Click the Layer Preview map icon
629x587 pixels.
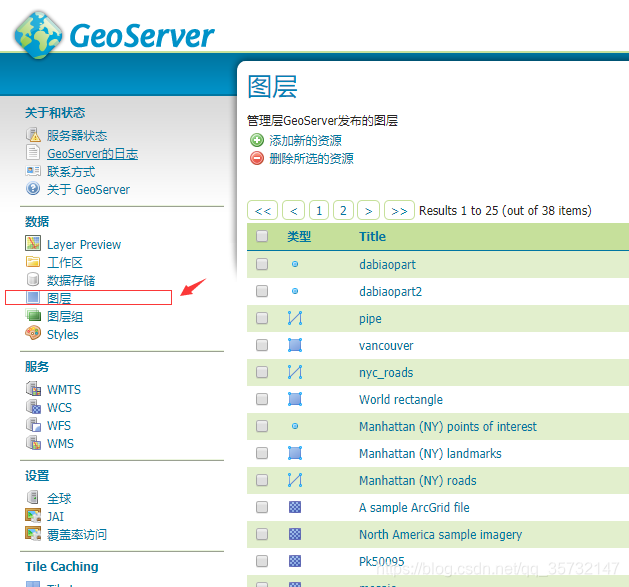point(33,243)
